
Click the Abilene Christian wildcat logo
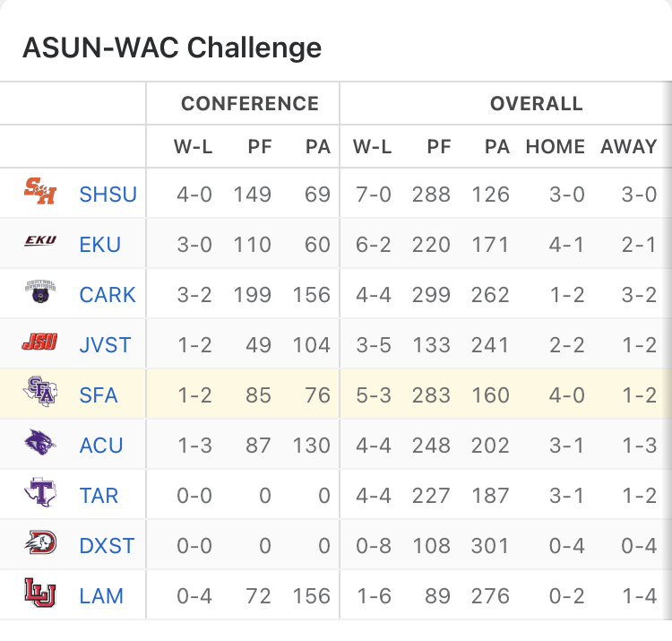(x=39, y=444)
